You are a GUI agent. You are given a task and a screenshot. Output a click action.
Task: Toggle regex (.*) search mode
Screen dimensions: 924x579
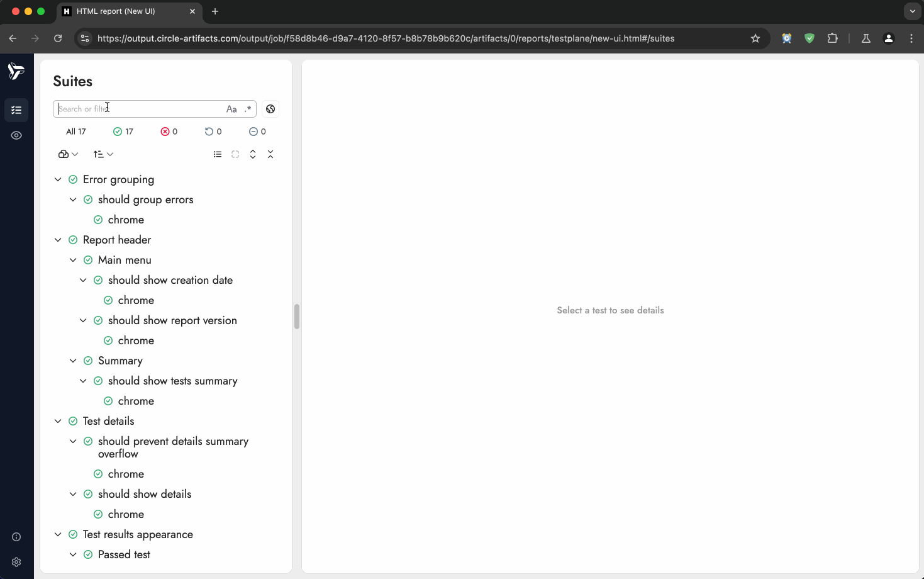click(x=248, y=109)
